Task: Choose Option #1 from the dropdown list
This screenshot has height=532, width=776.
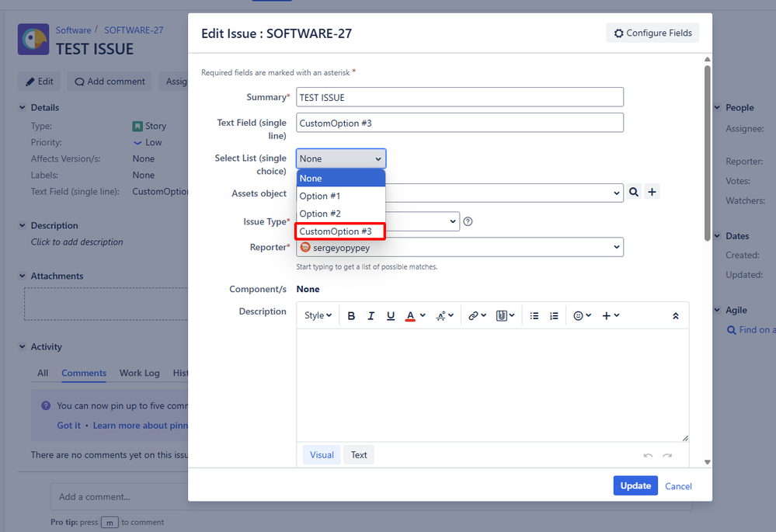Action: pos(341,196)
